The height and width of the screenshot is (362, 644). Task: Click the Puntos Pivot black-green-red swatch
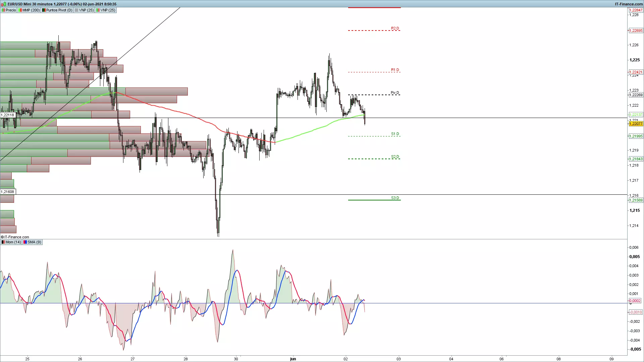coord(44,10)
